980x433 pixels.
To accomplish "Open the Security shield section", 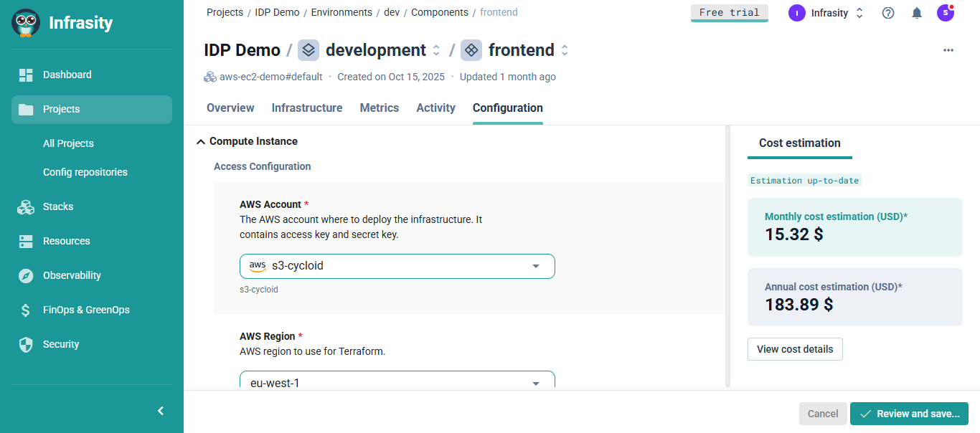I will tap(27, 344).
